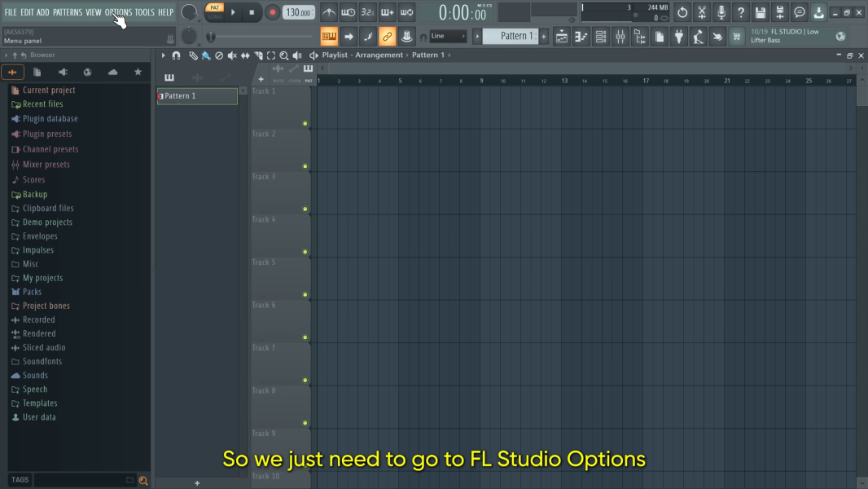Open the project picker pages icon
Screen dimensions: 868x489
tap(660, 37)
